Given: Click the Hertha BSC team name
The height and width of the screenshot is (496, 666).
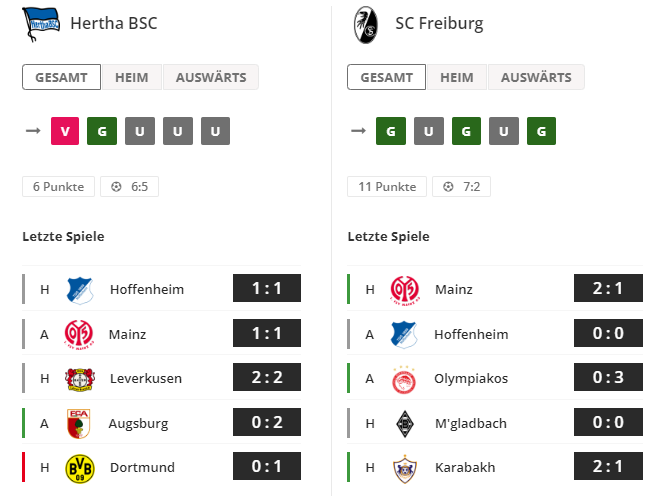Looking at the screenshot, I should point(114,23).
